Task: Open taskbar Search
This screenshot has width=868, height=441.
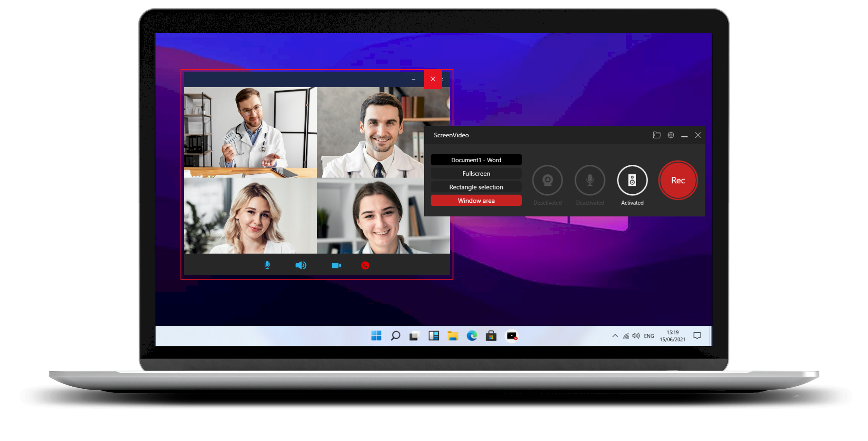Action: click(395, 336)
